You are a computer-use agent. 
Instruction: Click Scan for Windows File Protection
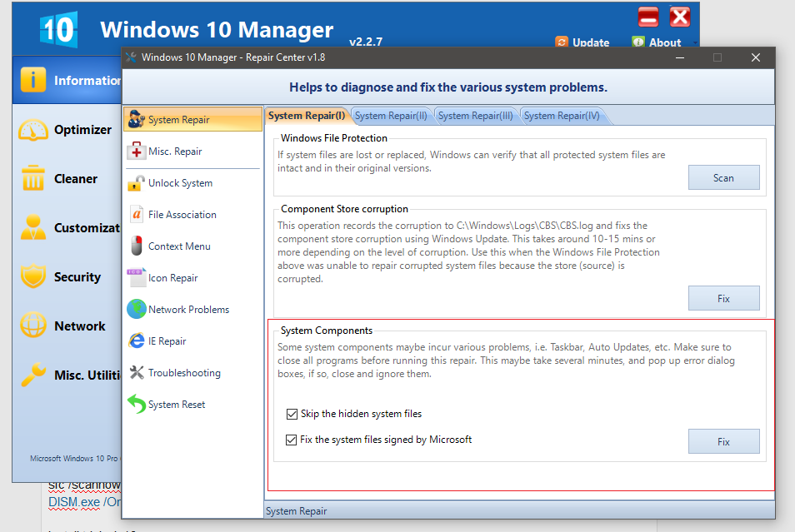click(x=723, y=178)
